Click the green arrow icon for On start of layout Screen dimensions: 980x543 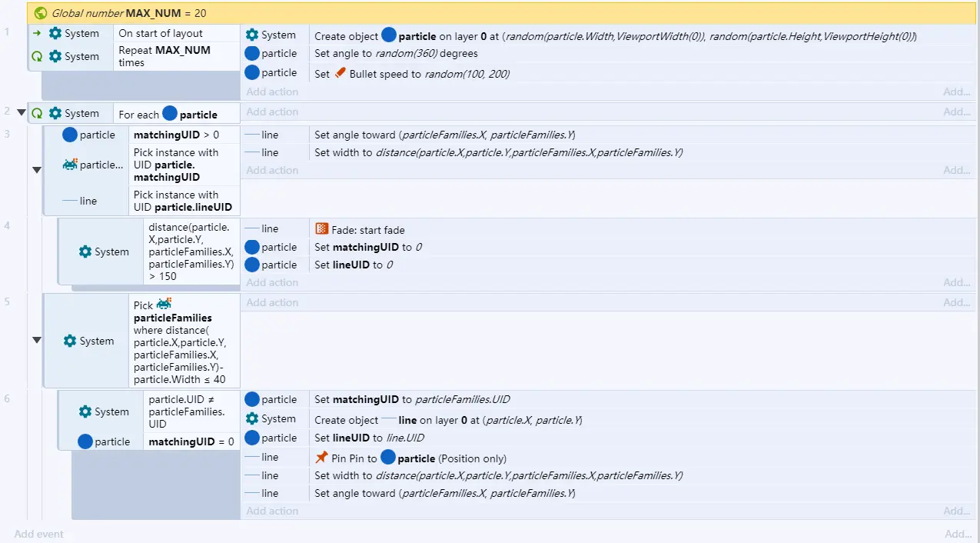coord(37,33)
